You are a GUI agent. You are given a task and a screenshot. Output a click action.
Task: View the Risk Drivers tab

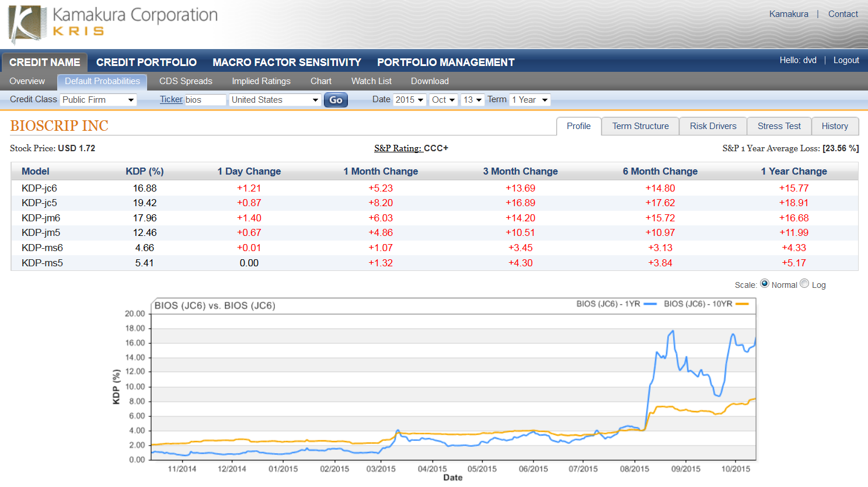(x=713, y=126)
